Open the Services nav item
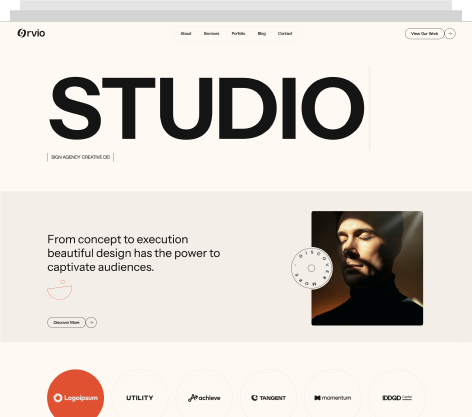This screenshot has width=472, height=417. click(x=211, y=34)
